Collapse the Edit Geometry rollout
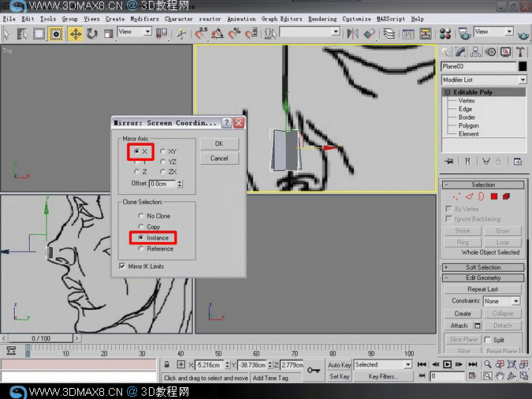532x399 pixels. click(x=483, y=278)
